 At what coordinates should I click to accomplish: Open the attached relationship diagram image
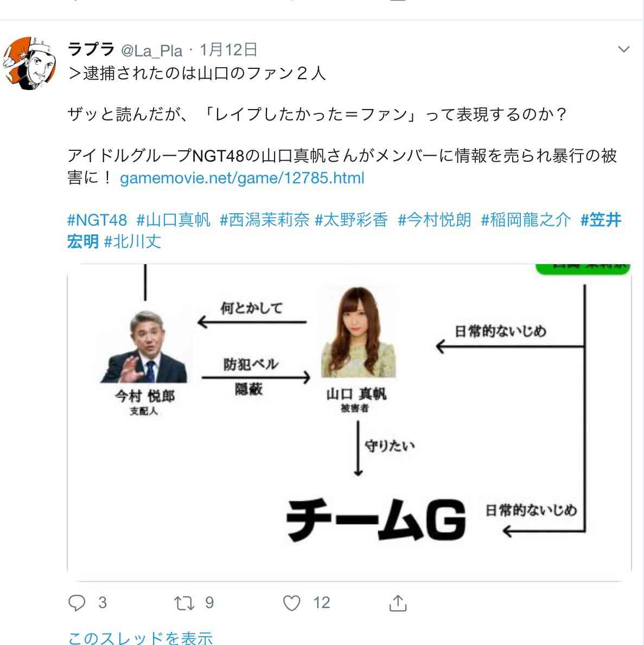[349, 423]
